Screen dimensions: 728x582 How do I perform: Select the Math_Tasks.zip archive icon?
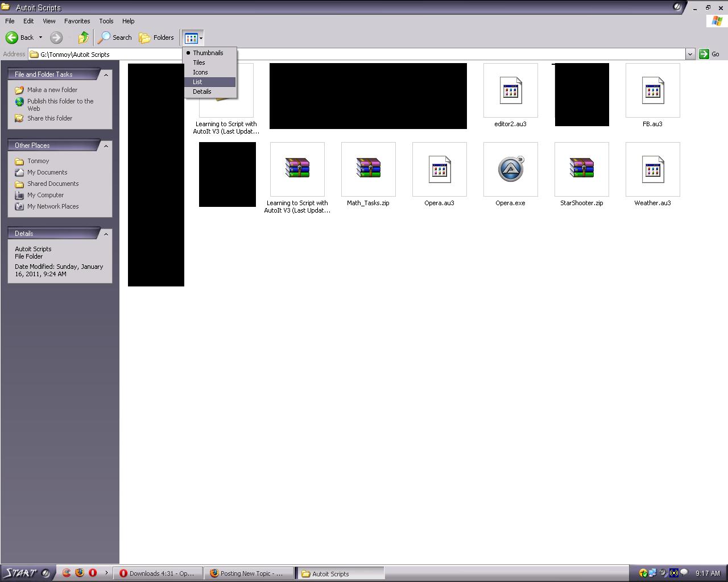(368, 168)
